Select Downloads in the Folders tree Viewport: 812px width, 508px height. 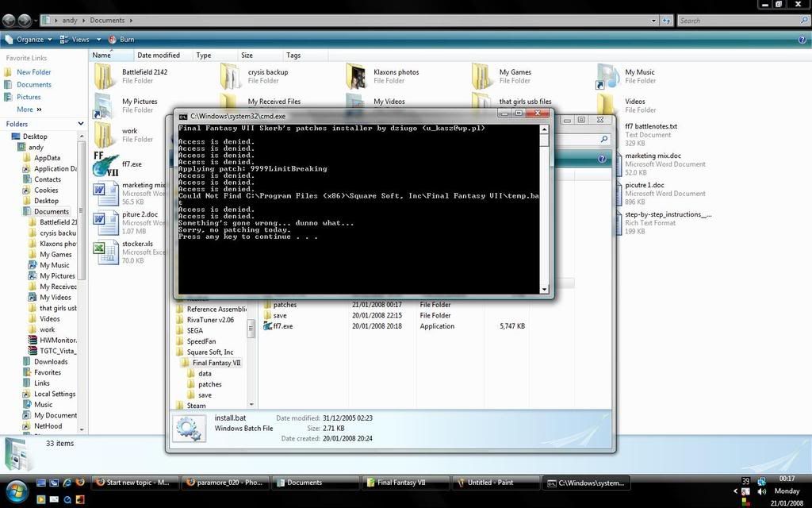tap(51, 362)
